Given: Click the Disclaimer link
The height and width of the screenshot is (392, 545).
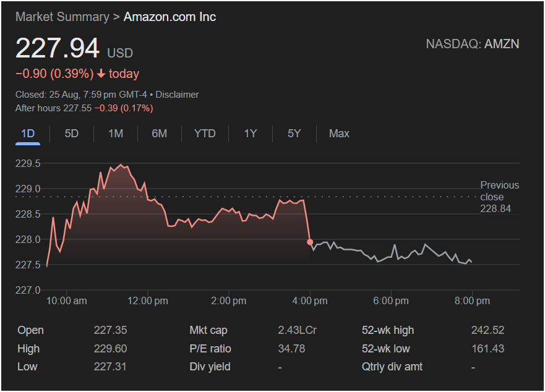Looking at the screenshot, I should pyautogui.click(x=178, y=95).
